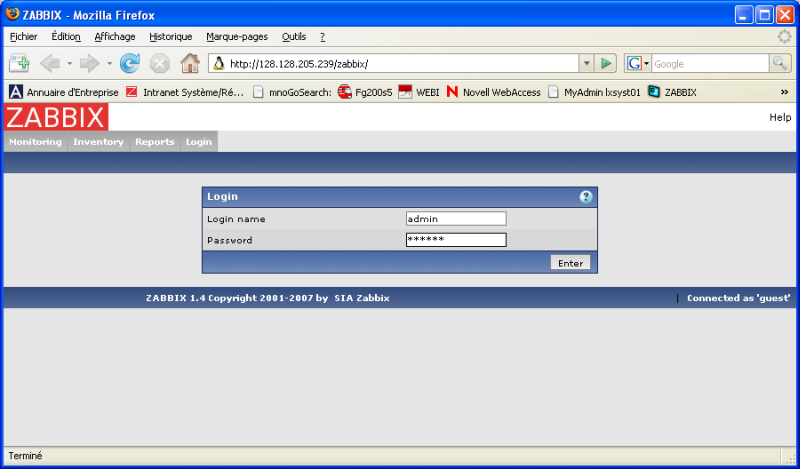Open the Outils menu
Image resolution: width=800 pixels, height=469 pixels.
pos(294,37)
